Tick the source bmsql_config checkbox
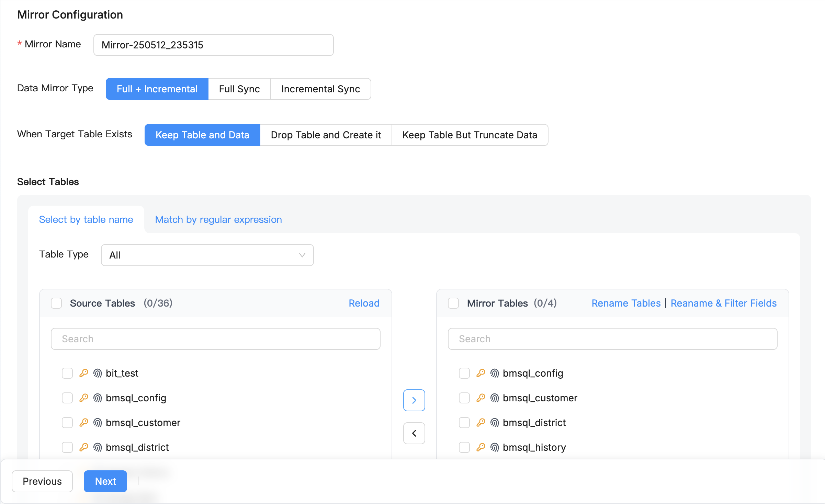Screen dimensions: 825x504 pyautogui.click(x=67, y=398)
